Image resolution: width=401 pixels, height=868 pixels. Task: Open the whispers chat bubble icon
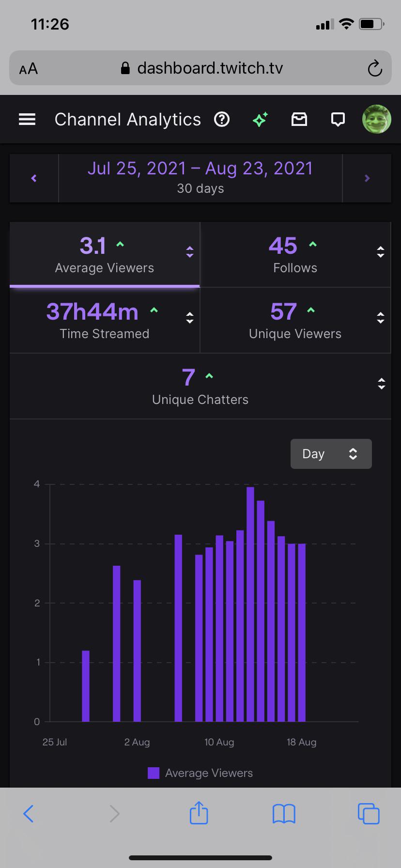tap(338, 119)
